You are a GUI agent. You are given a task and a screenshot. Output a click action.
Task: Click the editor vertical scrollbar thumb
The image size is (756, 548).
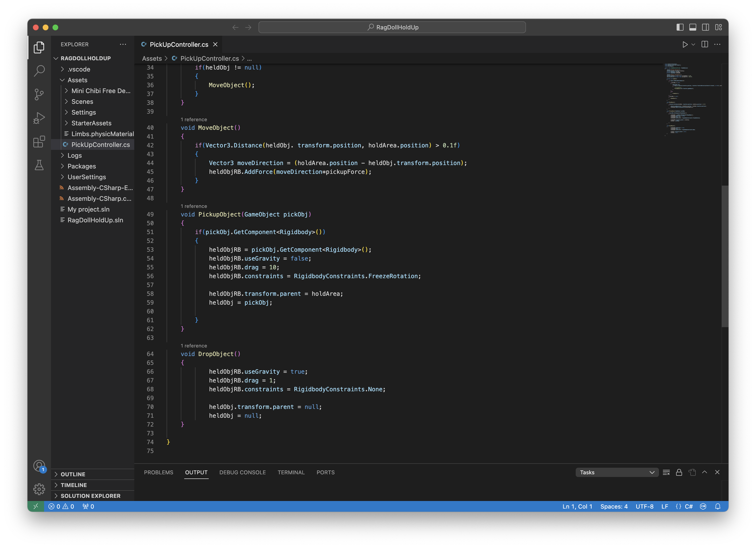(725, 257)
